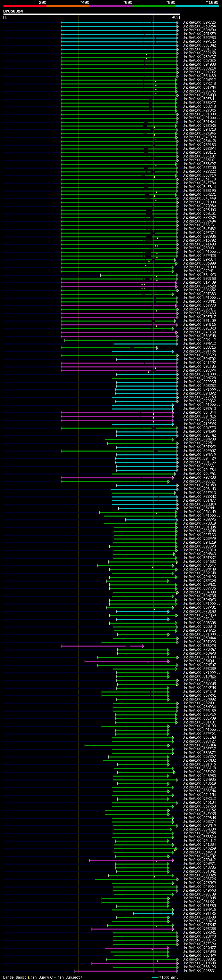222x980 pixels.
Task: Select the UniRef100_Q39183 label
Action: pyautogui.click(x=199, y=145)
